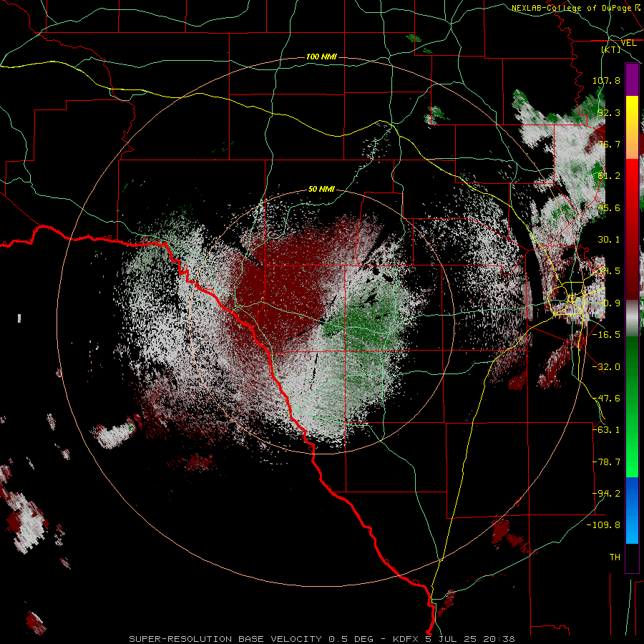Click the -16.5 velocity scale value

click(606, 335)
